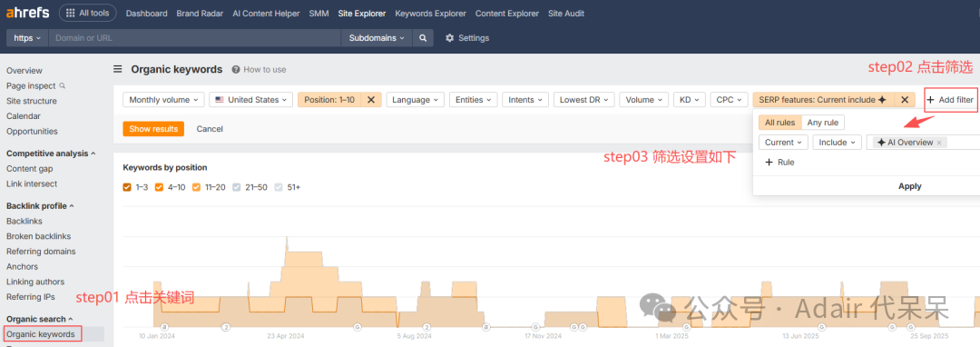Click the How to use help icon
The height and width of the screenshot is (347, 980).
tap(236, 69)
